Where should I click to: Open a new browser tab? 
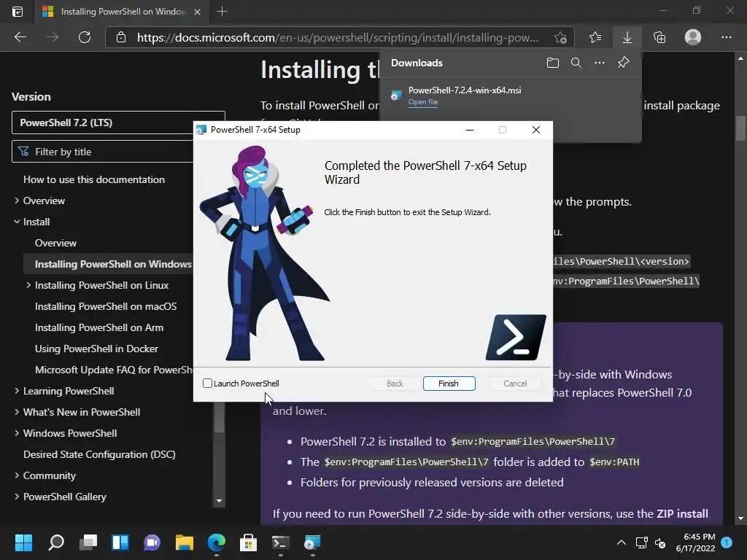[x=222, y=12]
